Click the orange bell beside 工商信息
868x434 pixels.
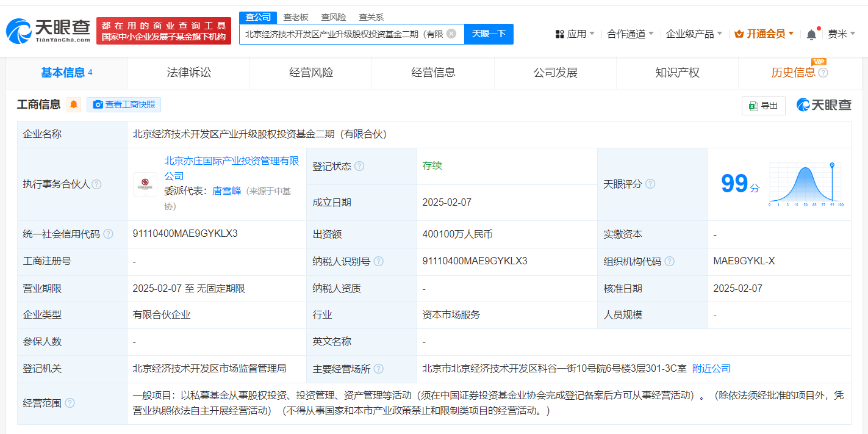[x=73, y=104]
